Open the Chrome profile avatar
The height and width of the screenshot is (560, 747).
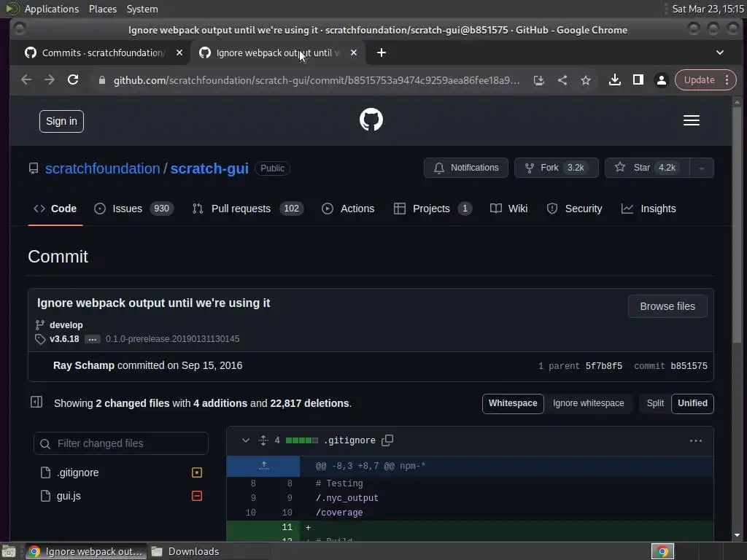661,80
